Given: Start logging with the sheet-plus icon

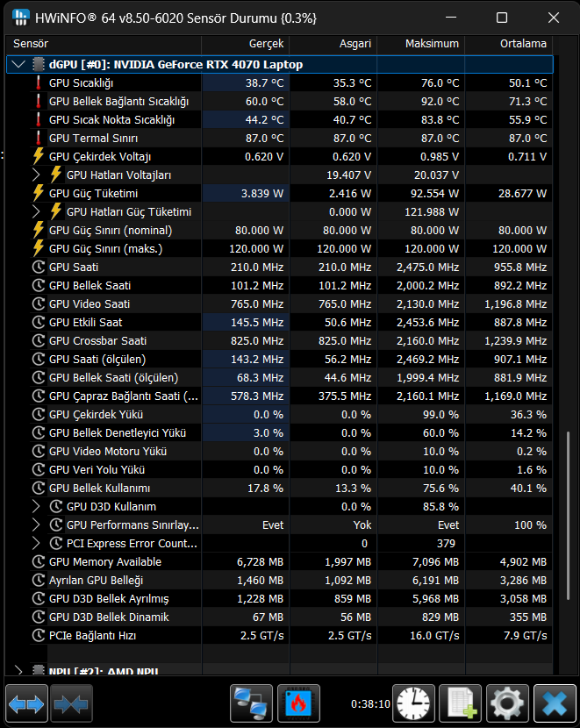Looking at the screenshot, I should (x=460, y=703).
